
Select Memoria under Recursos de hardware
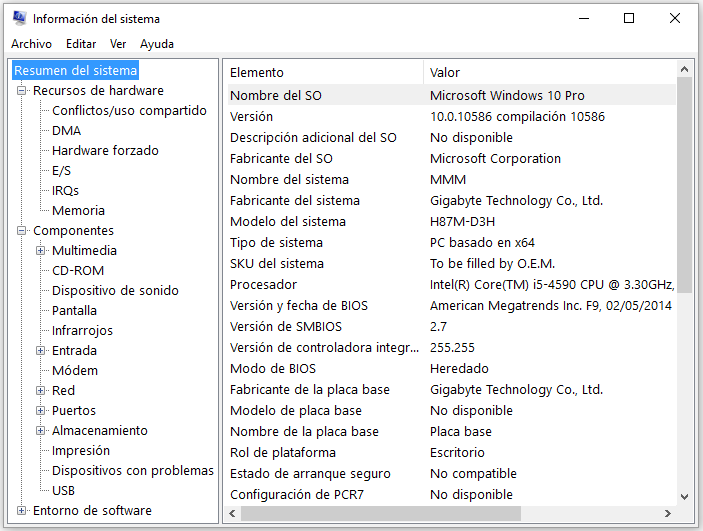click(x=78, y=210)
